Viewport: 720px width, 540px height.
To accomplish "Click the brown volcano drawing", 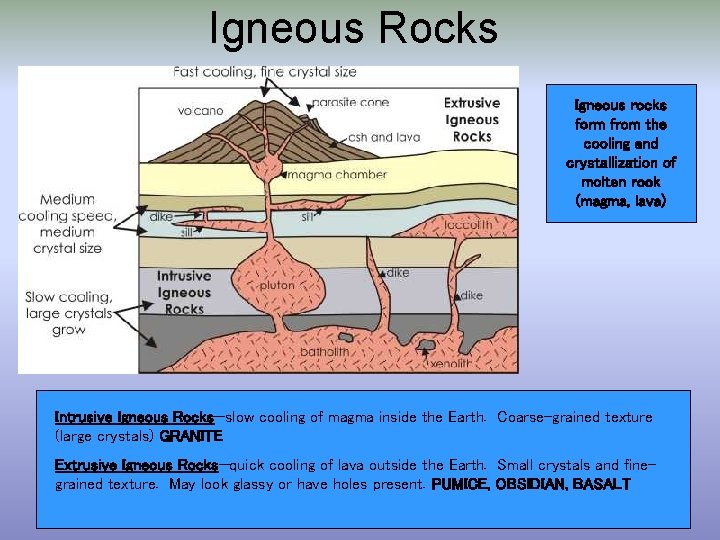I will tap(264, 133).
